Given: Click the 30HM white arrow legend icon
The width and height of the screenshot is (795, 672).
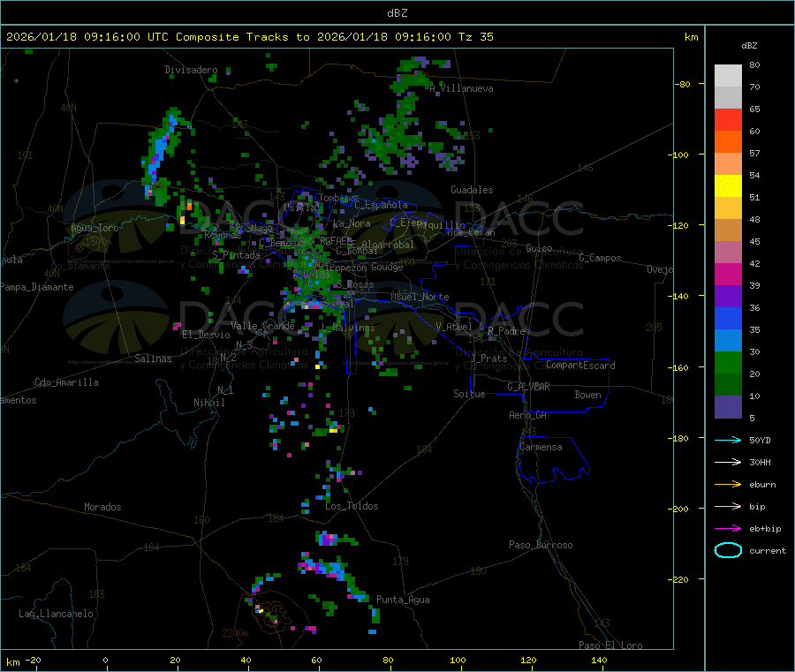Looking at the screenshot, I should click(728, 462).
